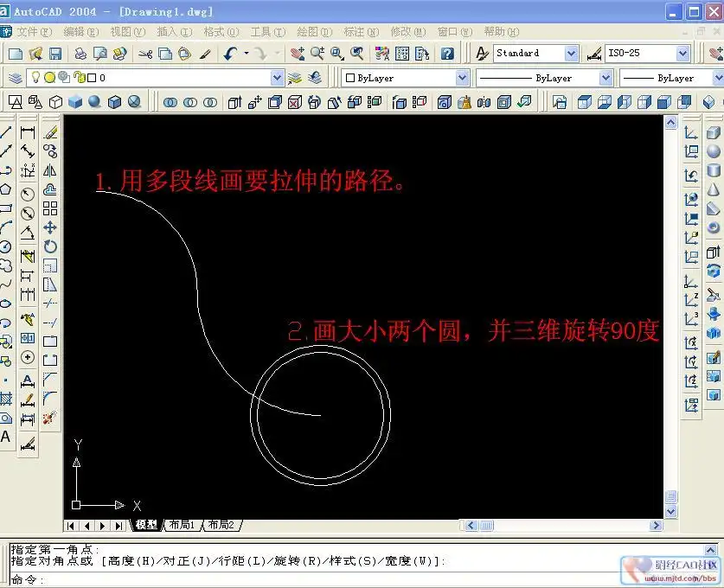Image resolution: width=724 pixels, height=588 pixels.
Task: Select the Polygon draw tool
Action: tap(5, 189)
